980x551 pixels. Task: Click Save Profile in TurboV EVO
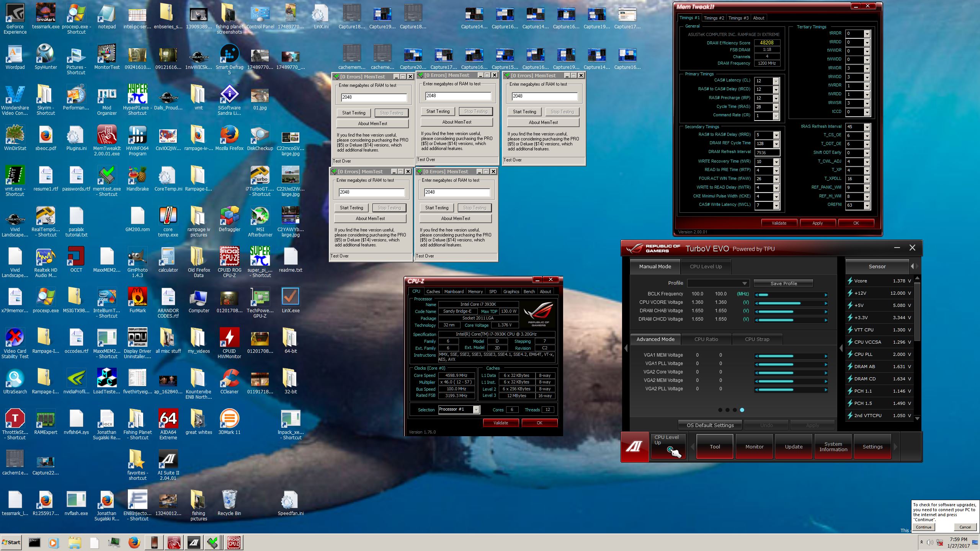(x=783, y=284)
